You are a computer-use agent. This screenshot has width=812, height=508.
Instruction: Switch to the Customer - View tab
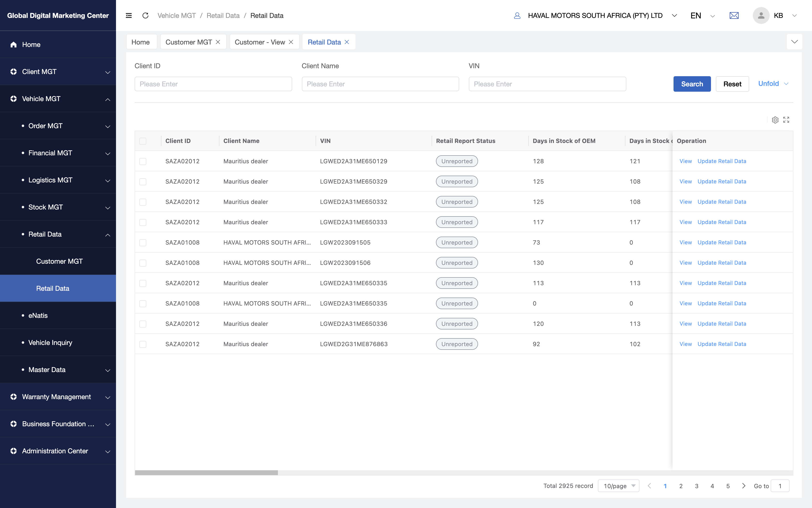(x=260, y=42)
